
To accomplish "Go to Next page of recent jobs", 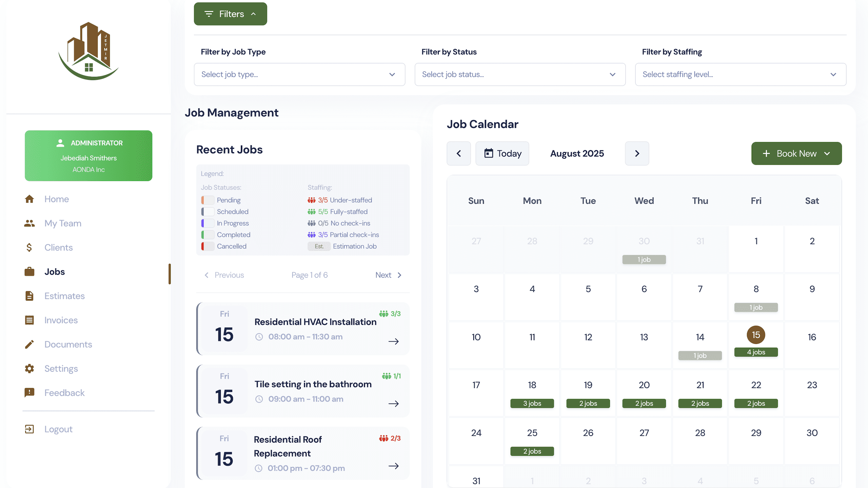I will (x=389, y=275).
